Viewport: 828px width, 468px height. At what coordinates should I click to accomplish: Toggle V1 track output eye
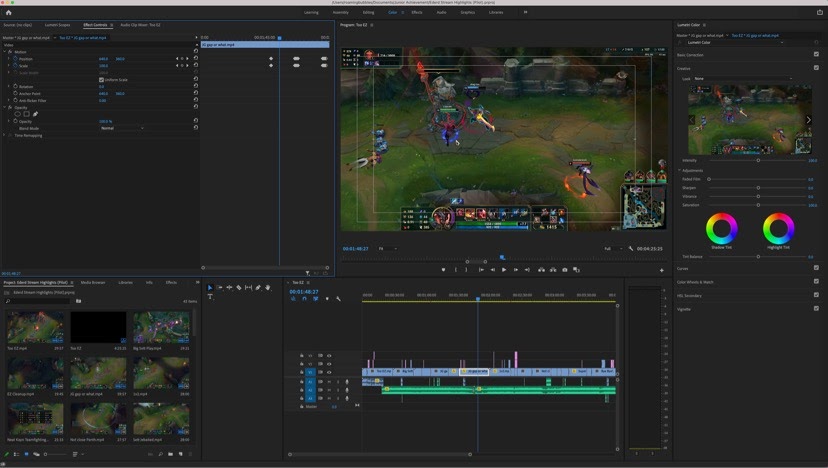point(329,372)
